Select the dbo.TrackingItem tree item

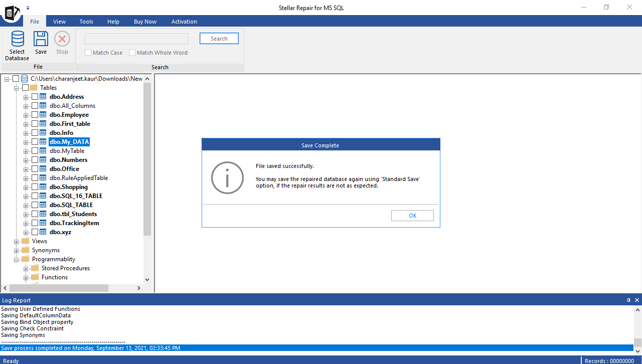pos(74,223)
